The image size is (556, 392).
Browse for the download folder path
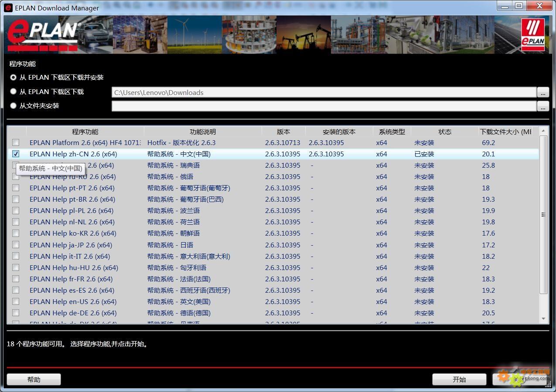click(543, 92)
